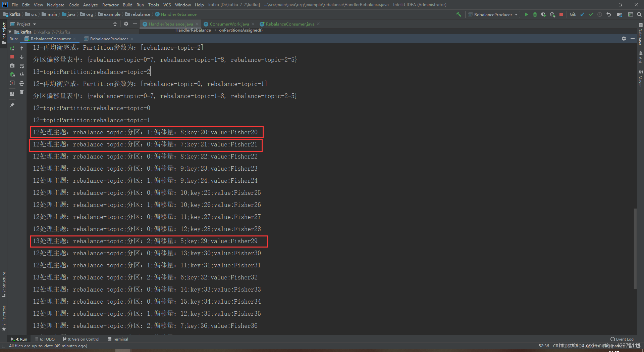Close the ConsumerWork.java tab
The height and width of the screenshot is (352, 644).
253,24
